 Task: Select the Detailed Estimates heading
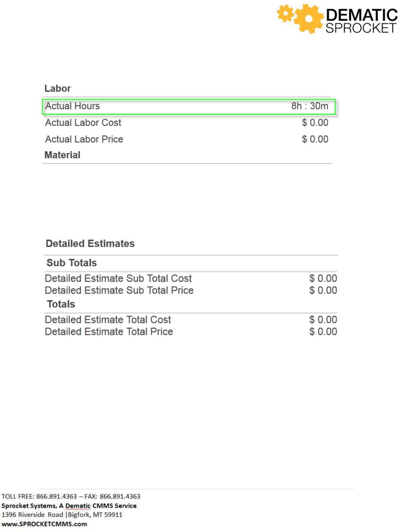(90, 244)
